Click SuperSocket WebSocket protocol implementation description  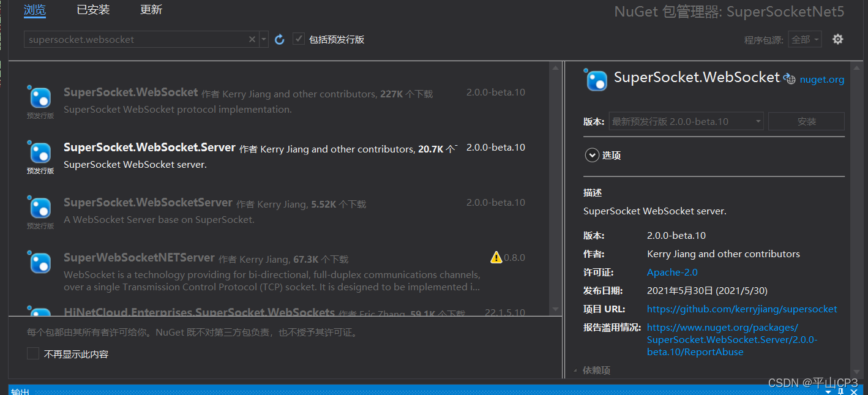(178, 110)
